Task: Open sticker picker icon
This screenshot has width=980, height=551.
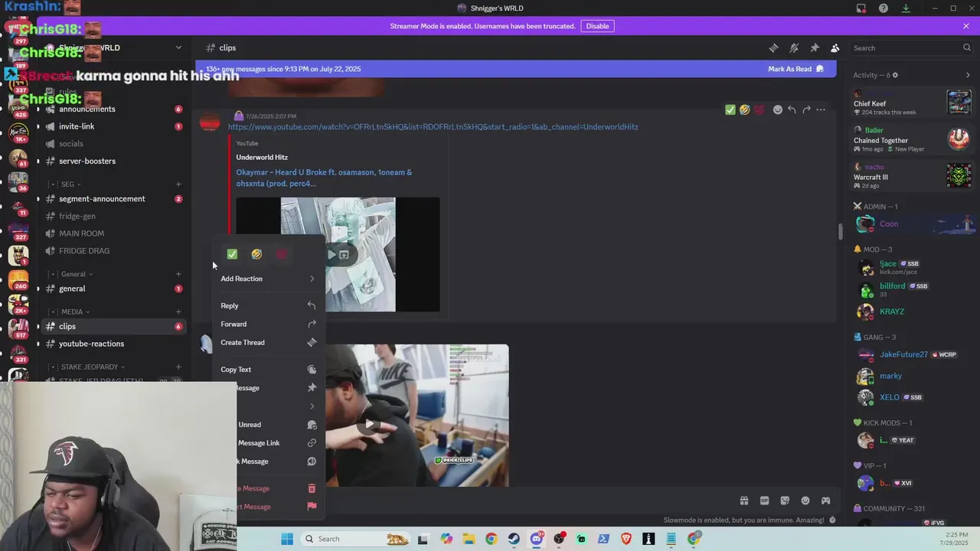Action: pyautogui.click(x=785, y=500)
